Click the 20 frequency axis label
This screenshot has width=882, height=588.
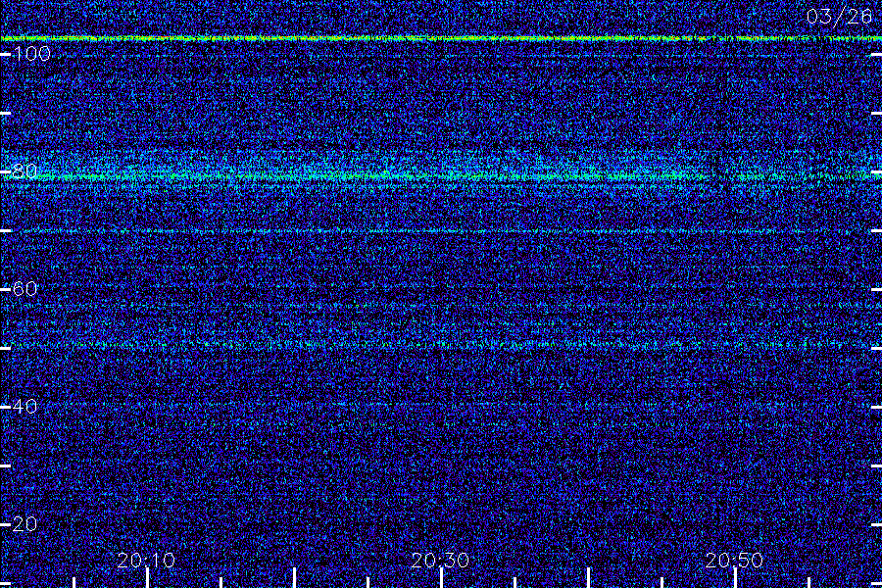point(24,524)
